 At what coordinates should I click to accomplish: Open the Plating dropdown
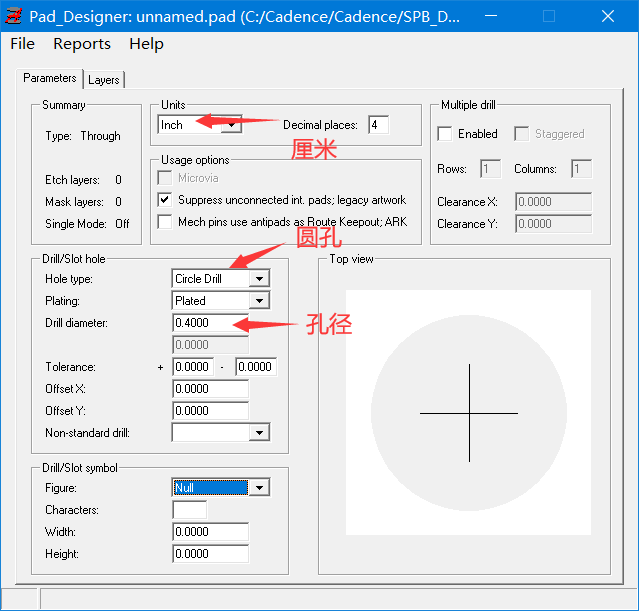coord(259,301)
